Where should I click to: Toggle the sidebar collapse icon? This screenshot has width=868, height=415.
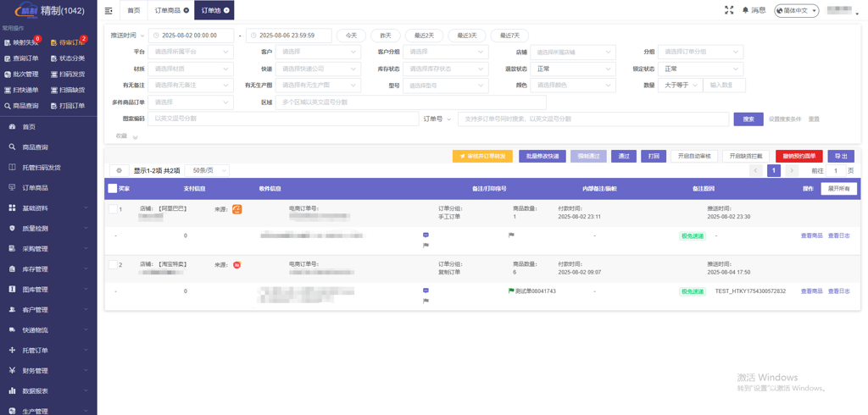pyautogui.click(x=108, y=11)
